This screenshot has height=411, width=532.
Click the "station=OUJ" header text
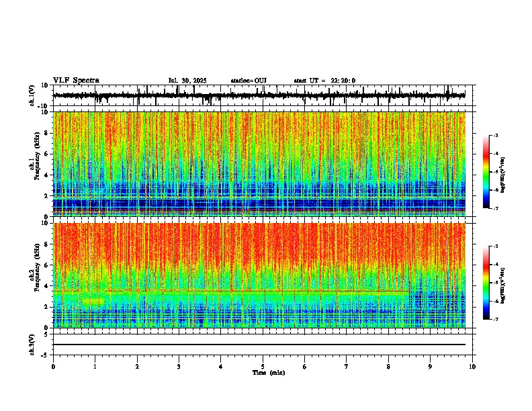coord(249,81)
